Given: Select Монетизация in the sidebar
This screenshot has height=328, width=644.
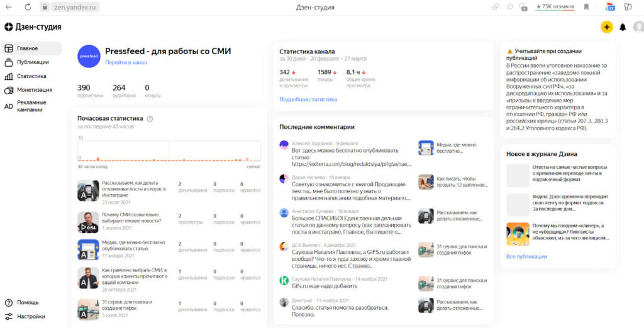Looking at the screenshot, I should [x=34, y=90].
